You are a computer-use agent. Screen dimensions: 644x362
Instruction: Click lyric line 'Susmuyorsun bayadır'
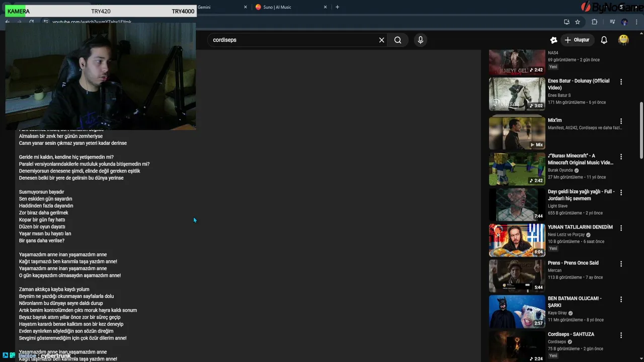[42, 192]
